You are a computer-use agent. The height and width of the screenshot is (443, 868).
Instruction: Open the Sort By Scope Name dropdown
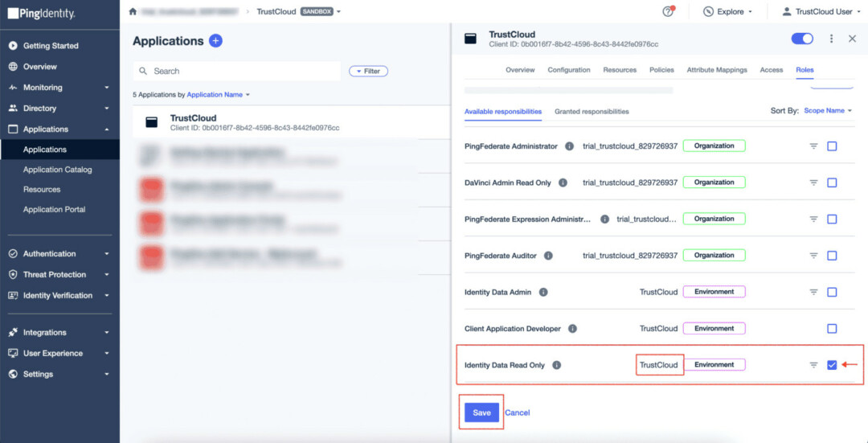(x=828, y=111)
